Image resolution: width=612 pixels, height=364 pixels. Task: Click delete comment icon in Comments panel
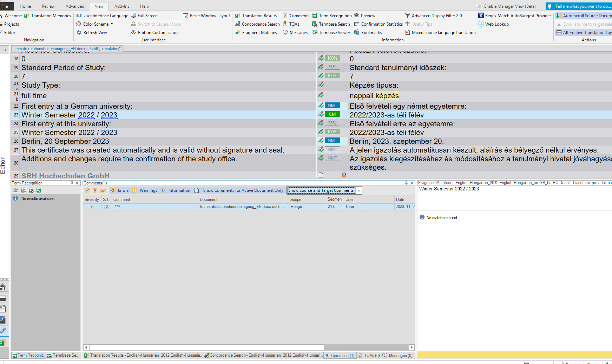pyautogui.click(x=95, y=190)
